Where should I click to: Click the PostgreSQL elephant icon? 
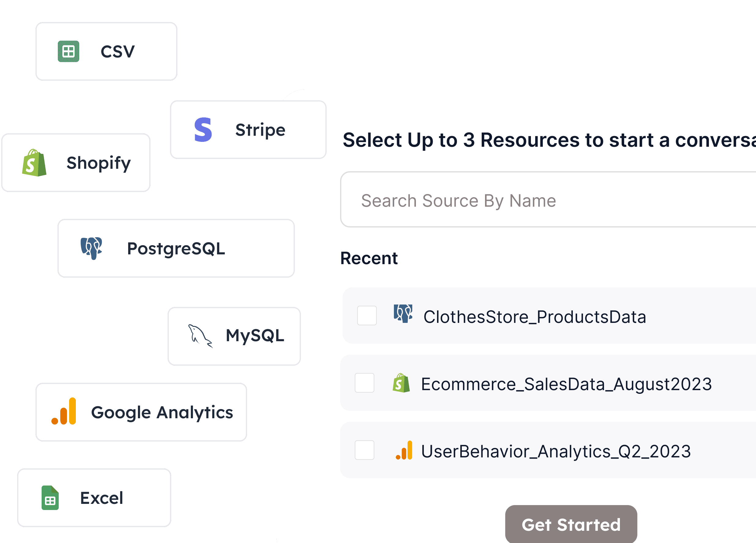pos(92,248)
